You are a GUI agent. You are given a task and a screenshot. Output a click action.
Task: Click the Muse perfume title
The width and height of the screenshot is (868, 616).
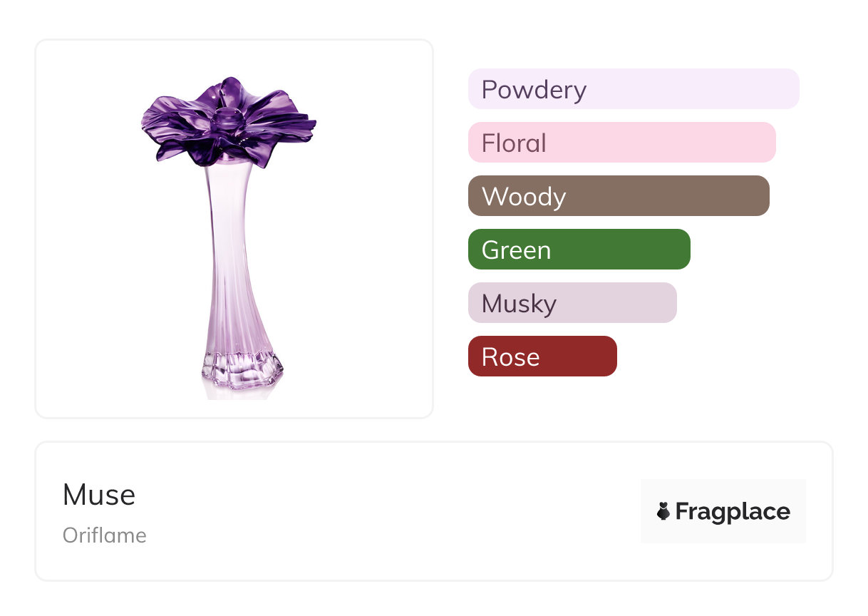(x=99, y=494)
